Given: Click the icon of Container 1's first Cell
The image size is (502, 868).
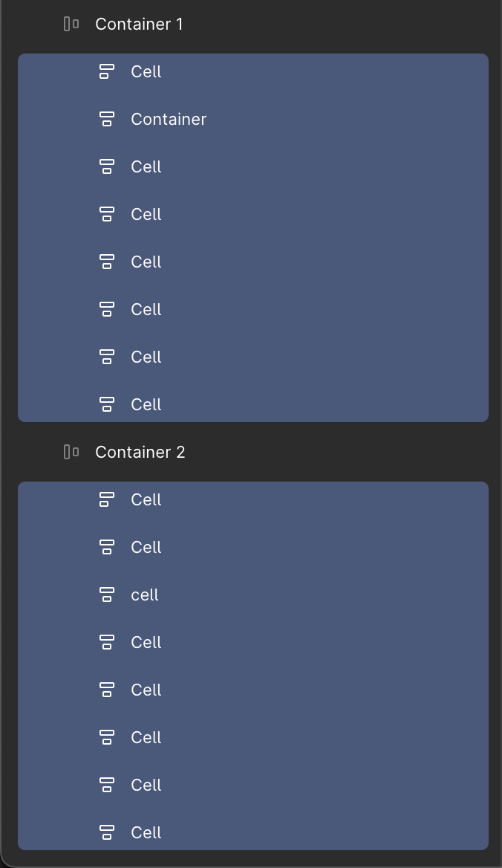Looking at the screenshot, I should 107,71.
